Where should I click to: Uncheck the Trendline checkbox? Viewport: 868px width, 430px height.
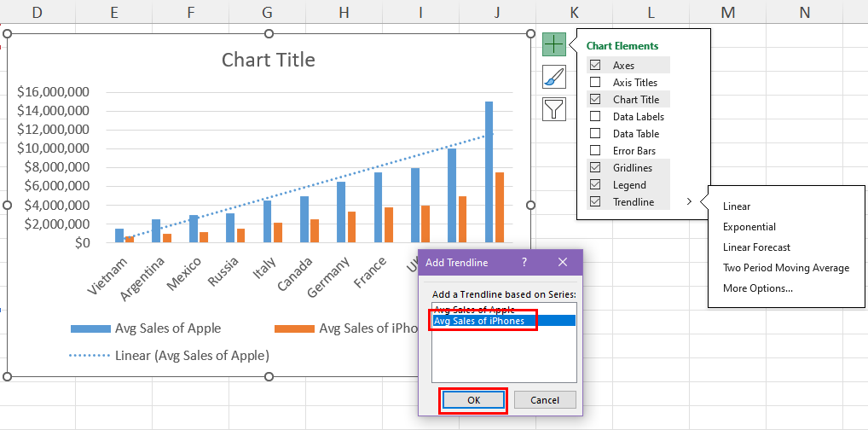click(x=595, y=202)
